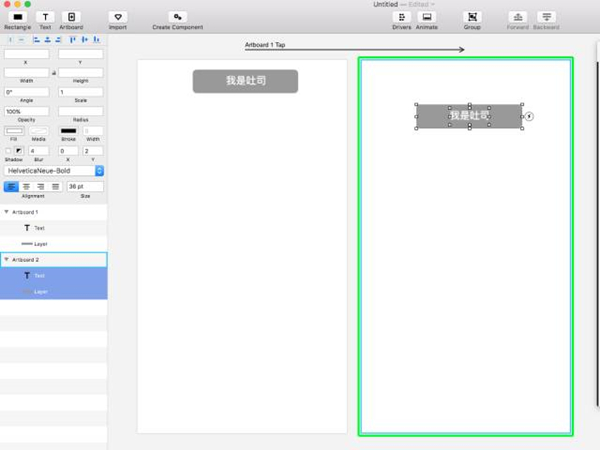Distribute layers horizontally icon

[10, 39]
